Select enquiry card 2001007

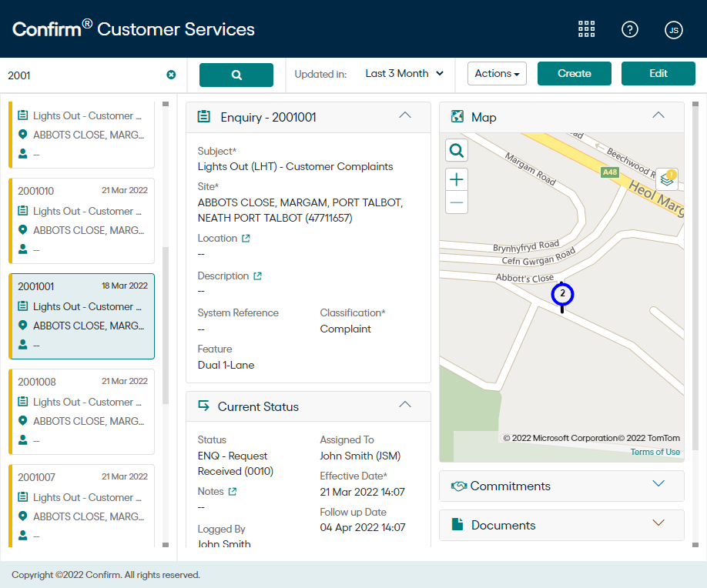[x=82, y=506]
